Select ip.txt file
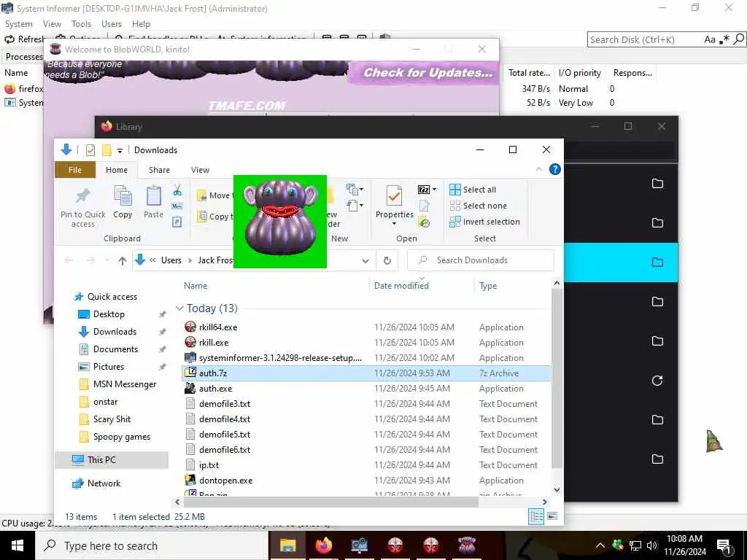Image resolution: width=747 pixels, height=560 pixels. (209, 465)
